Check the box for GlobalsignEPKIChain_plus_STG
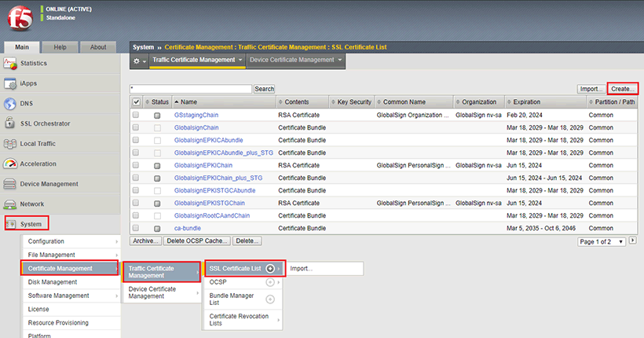This screenshot has height=338, width=644. click(136, 178)
